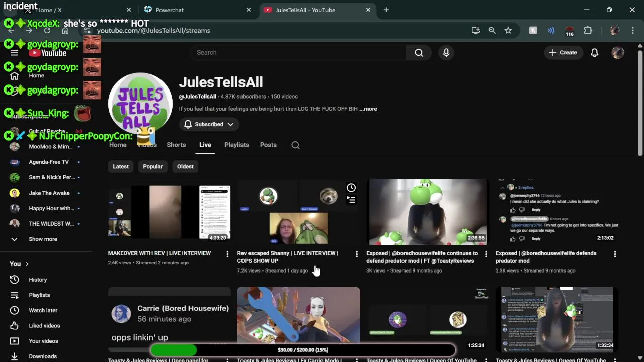Activate voice search microphone icon
The image size is (644, 362).
click(446, 53)
